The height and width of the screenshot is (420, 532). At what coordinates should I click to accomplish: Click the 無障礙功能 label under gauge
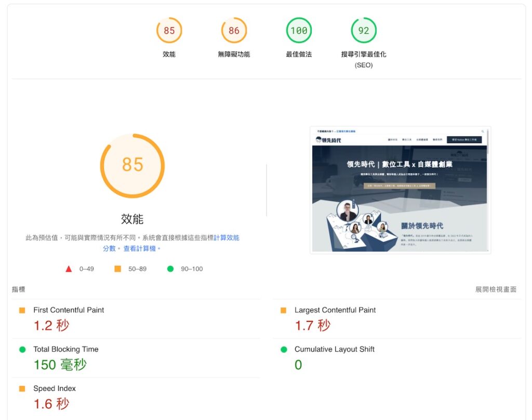pyautogui.click(x=234, y=55)
